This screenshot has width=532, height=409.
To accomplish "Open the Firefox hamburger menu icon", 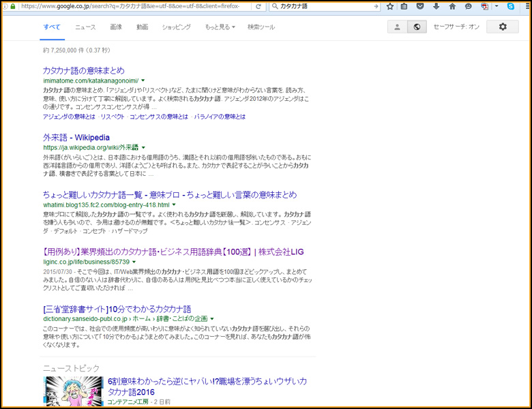I will tap(528, 6).
